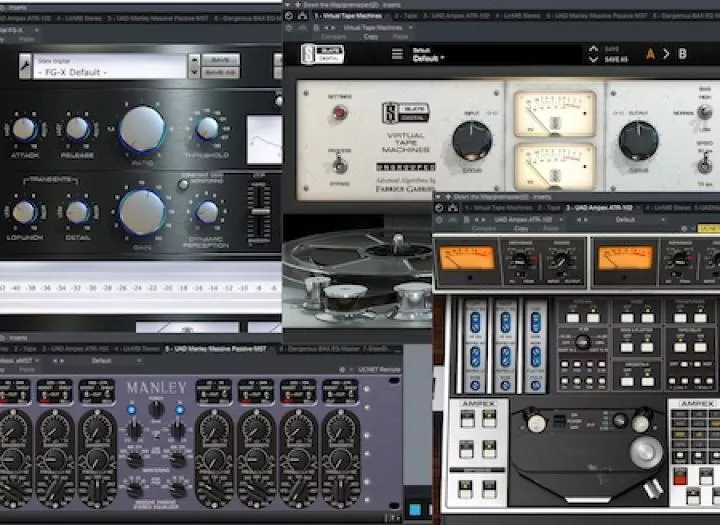Open the Virtual Tape Machines plugin selector dropdown
Screen dimensions: 720x525
click(x=377, y=28)
